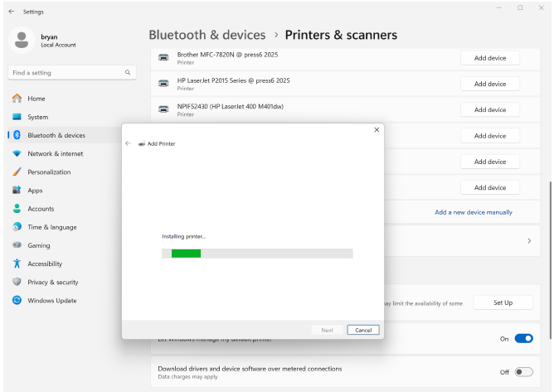This screenshot has height=392, width=554.
Task: Click the Personalization paintbrush icon
Action: [17, 172]
